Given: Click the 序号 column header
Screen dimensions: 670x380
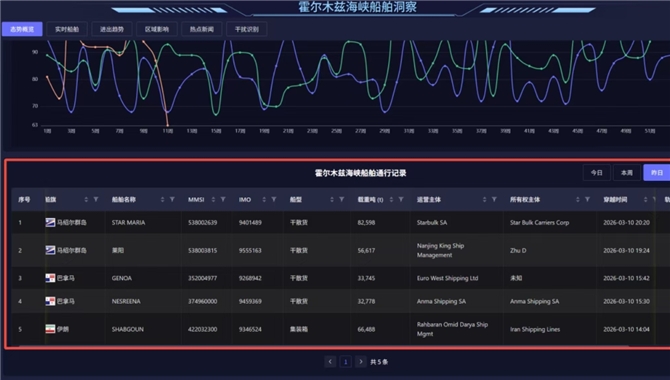Looking at the screenshot, I should click(x=24, y=200).
